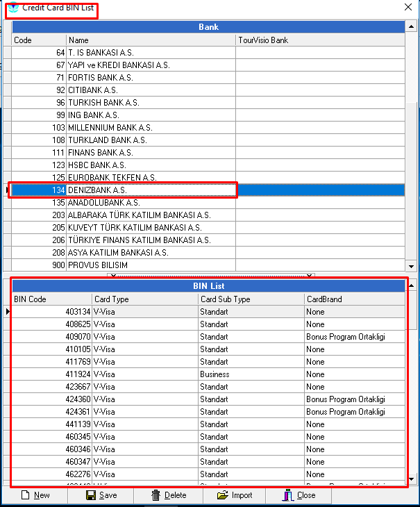Viewport: 420px width, 507px height.
Task: Click the Card Sub Type column header
Action: 251,299
